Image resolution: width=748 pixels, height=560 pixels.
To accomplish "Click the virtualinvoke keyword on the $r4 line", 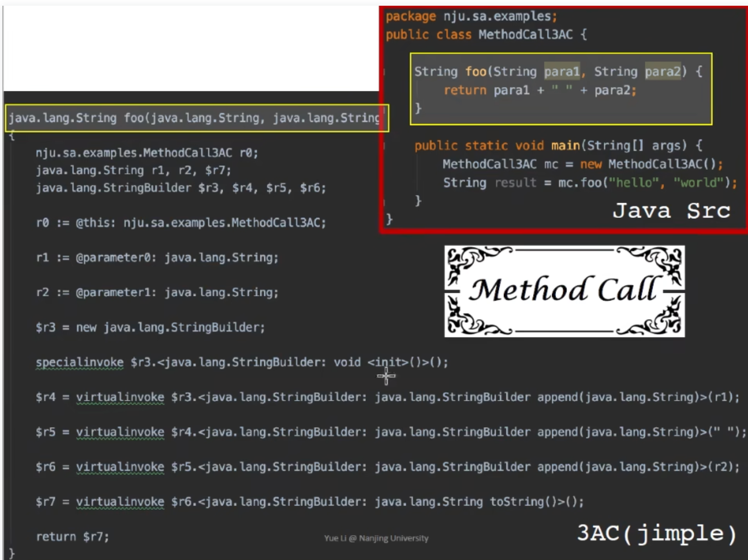I will coord(120,398).
